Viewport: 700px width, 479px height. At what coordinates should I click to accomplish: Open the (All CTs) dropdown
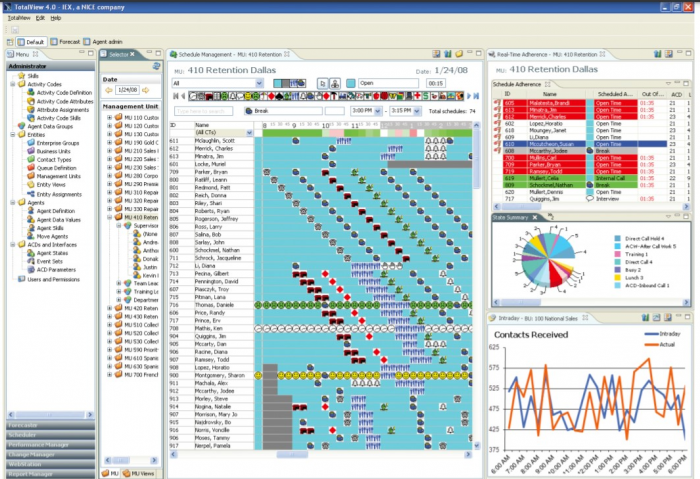point(249,133)
